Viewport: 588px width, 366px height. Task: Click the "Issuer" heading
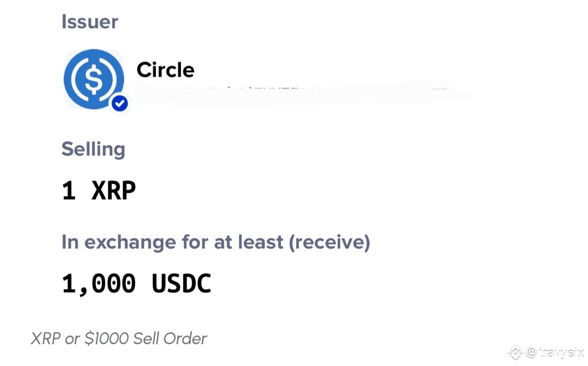point(89,22)
